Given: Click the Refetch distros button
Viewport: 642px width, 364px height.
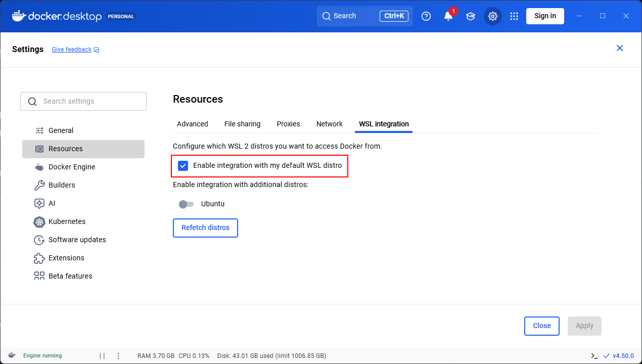Looking at the screenshot, I should (206, 227).
